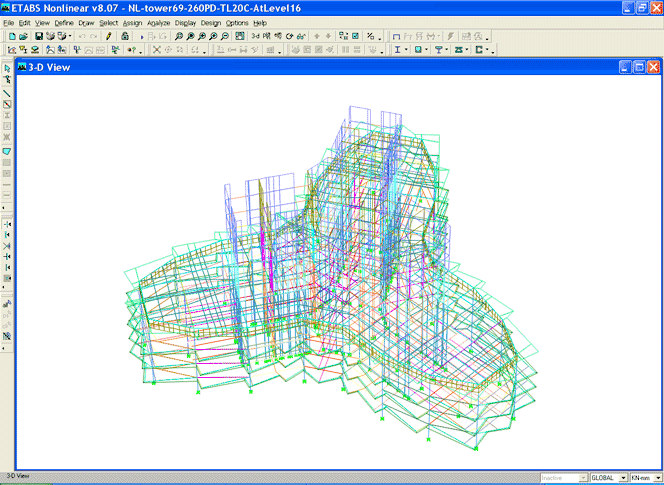Click the X-shaped frame releases icon
The height and width of the screenshot is (485, 664).
point(157,50)
